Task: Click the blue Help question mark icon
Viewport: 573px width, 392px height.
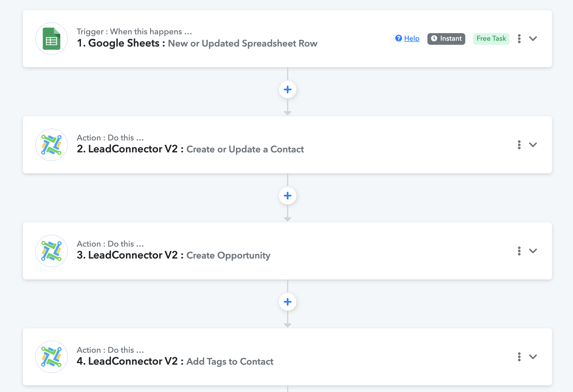Action: tap(399, 38)
